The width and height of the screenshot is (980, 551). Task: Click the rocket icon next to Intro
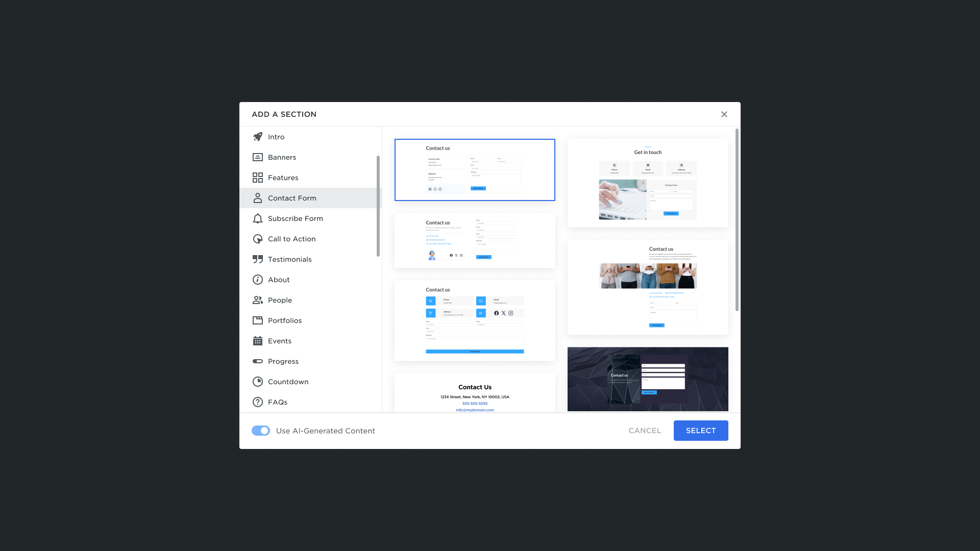coord(258,137)
